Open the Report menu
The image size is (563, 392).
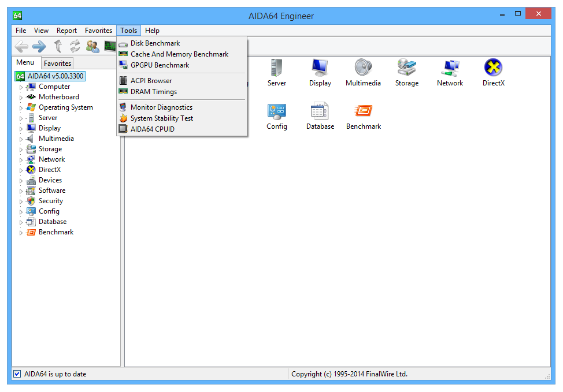click(x=66, y=31)
